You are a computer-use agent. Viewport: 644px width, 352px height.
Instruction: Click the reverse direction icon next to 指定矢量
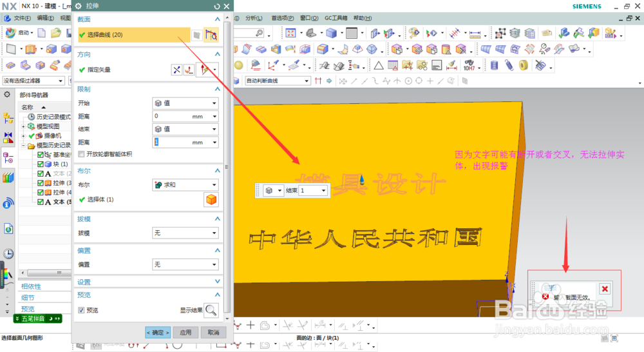(176, 70)
